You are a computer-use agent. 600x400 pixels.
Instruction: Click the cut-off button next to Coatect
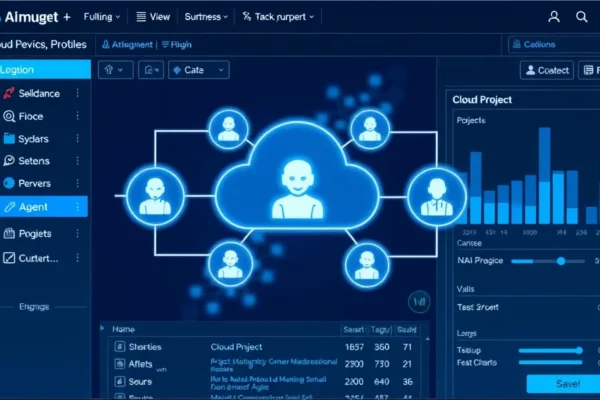pos(589,70)
